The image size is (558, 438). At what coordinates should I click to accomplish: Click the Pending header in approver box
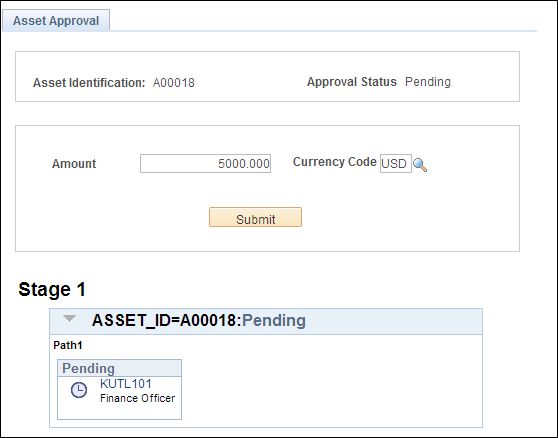(88, 368)
